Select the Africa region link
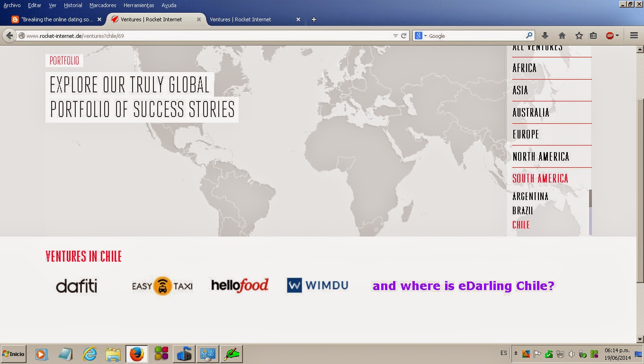The width and height of the screenshot is (644, 364). click(525, 68)
